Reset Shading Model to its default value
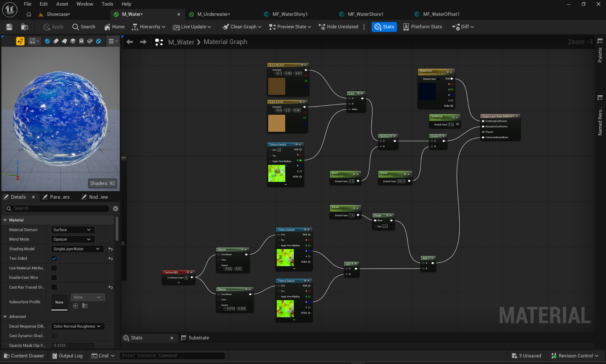The height and width of the screenshot is (364, 606). click(x=110, y=249)
